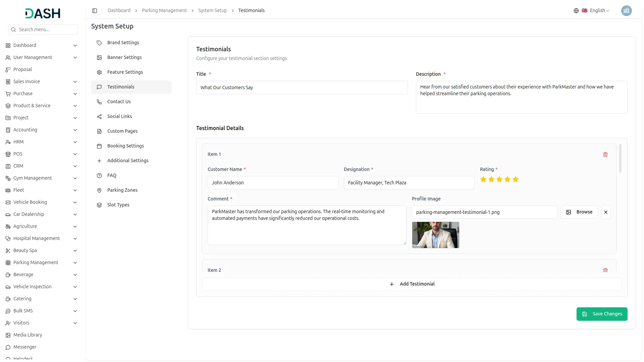This screenshot has height=362, width=644.
Task: Click the Add Testimonial button
Action: tap(412, 284)
